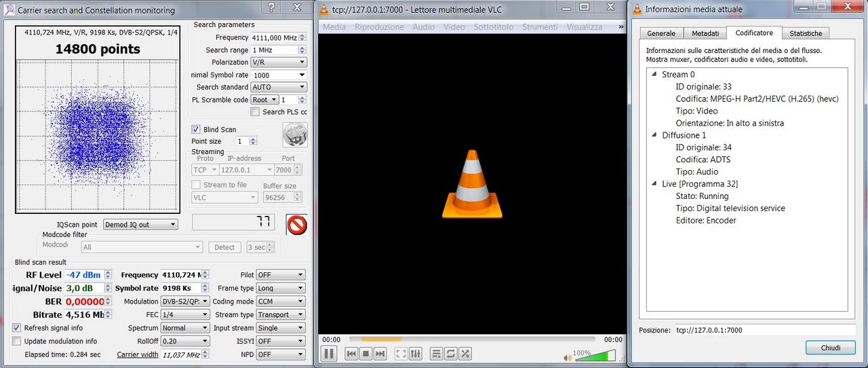Screen dimensions: 868x368
Task: Open the Search standard AUTO dropdown
Action: click(x=278, y=87)
